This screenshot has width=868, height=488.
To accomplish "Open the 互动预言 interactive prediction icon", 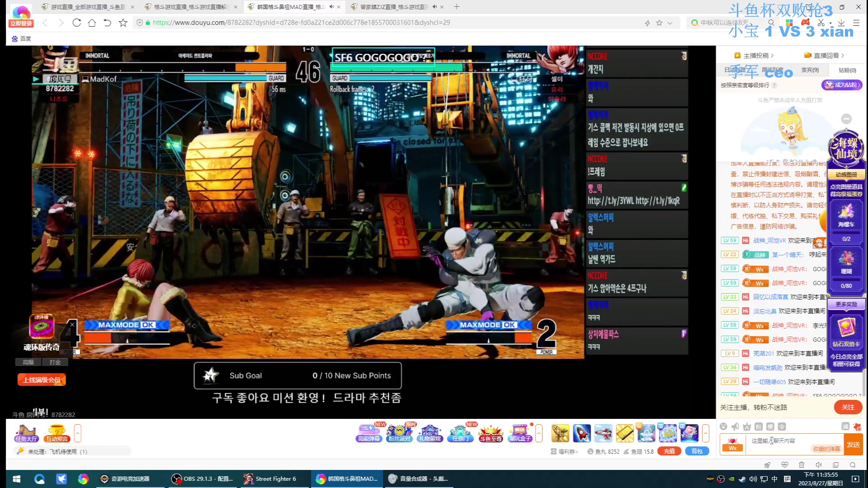I will pos(57,433).
